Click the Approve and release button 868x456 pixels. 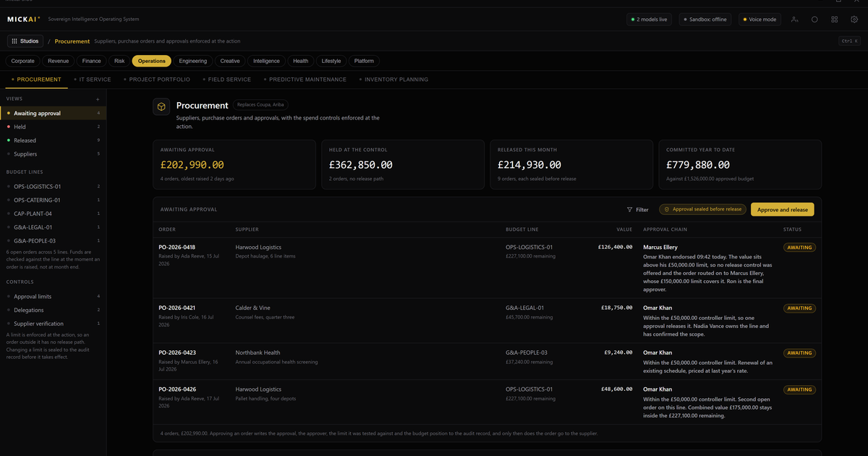[783, 209]
